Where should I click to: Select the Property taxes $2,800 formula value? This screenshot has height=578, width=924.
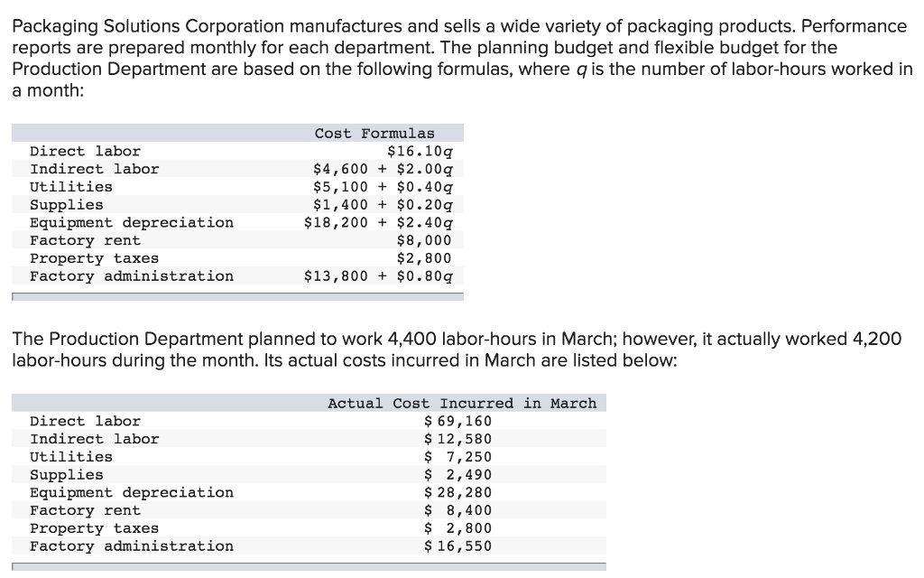(x=424, y=257)
